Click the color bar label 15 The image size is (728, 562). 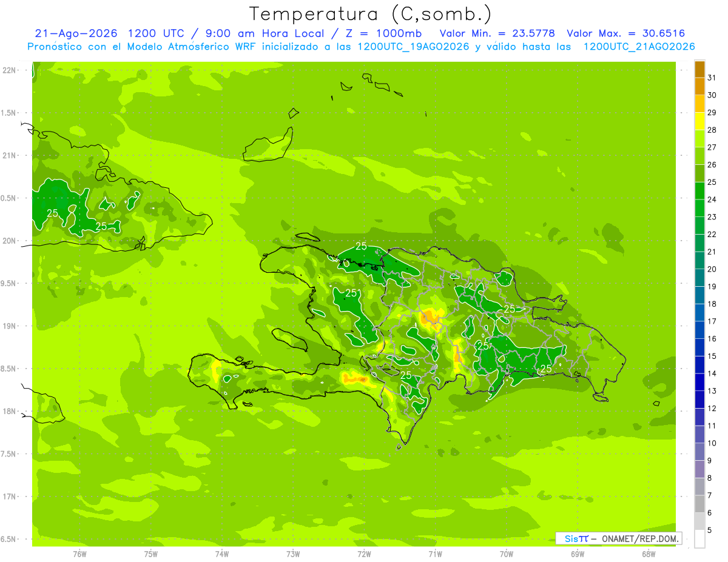pos(712,356)
